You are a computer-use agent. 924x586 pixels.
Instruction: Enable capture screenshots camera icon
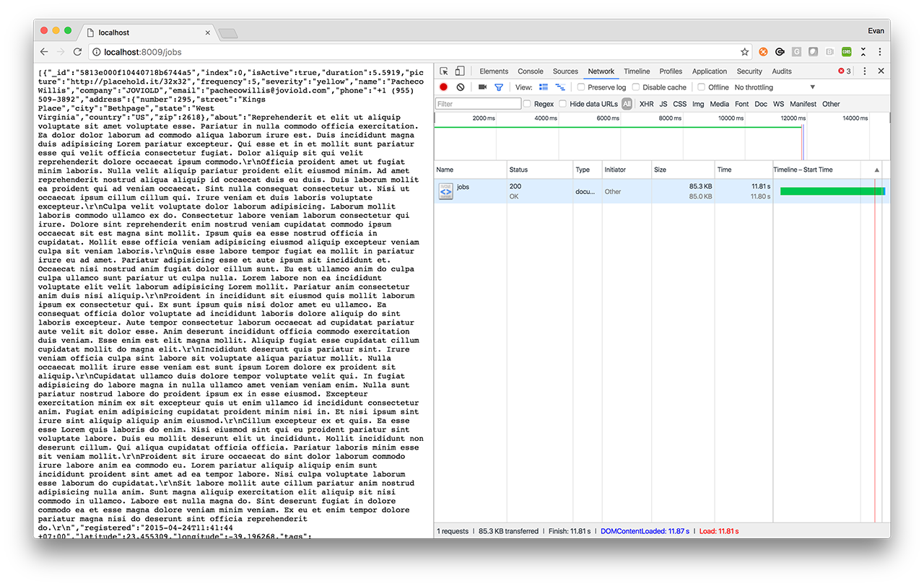482,87
